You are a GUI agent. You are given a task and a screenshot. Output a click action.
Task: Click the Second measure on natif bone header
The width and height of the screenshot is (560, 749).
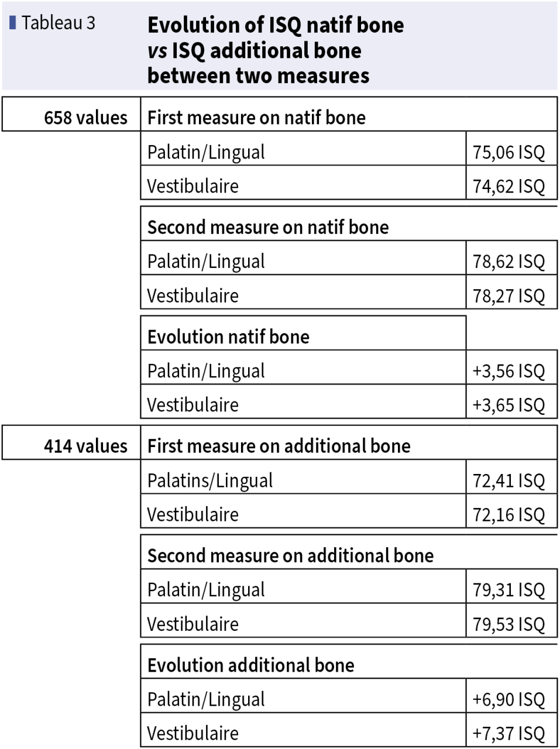pyautogui.click(x=349, y=224)
